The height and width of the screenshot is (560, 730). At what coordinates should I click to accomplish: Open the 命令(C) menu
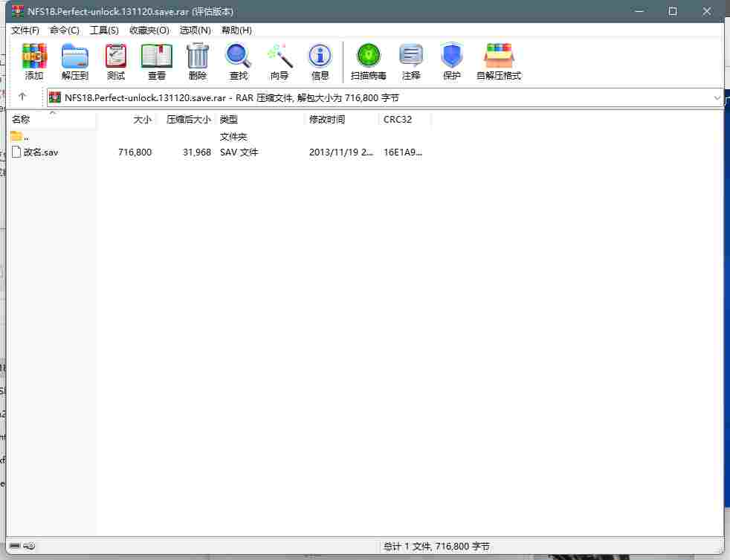64,30
